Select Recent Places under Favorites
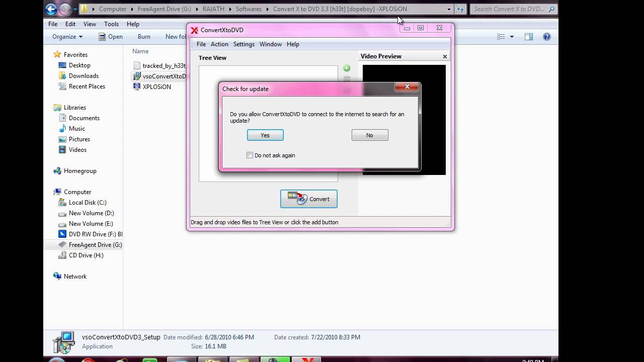Screen dimensions: 644x362 [87, 86]
